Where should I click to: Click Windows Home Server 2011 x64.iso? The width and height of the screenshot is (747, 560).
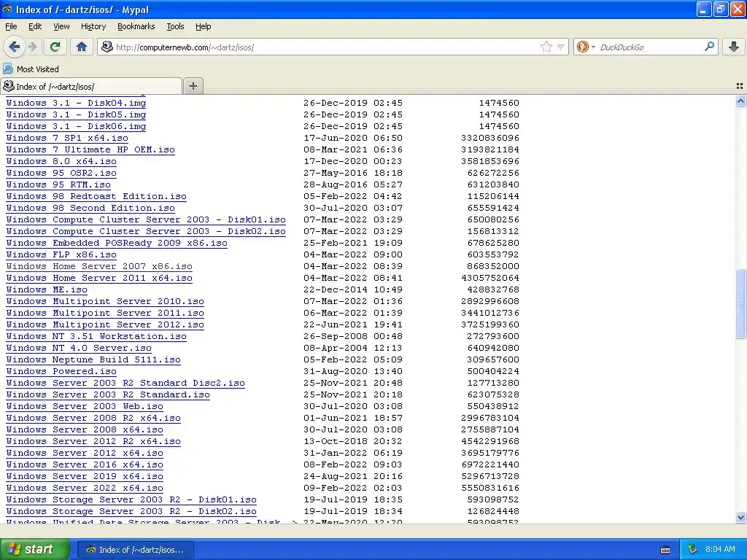pos(99,278)
